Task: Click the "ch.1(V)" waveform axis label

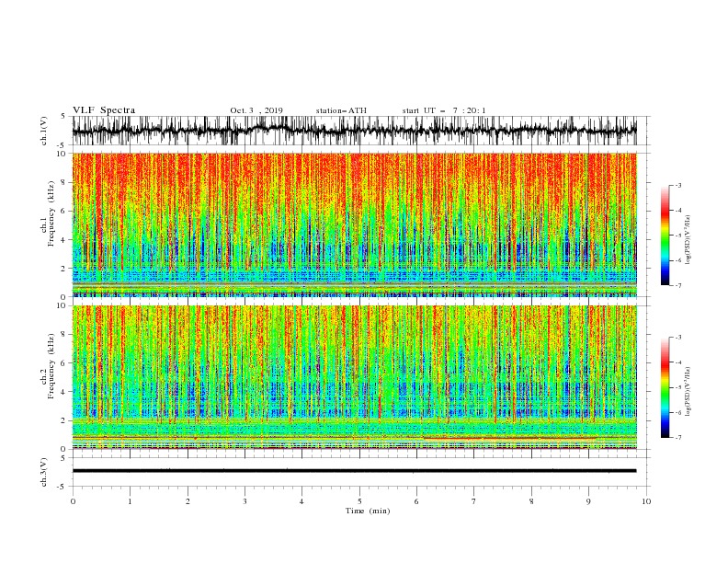Action: 44,131
